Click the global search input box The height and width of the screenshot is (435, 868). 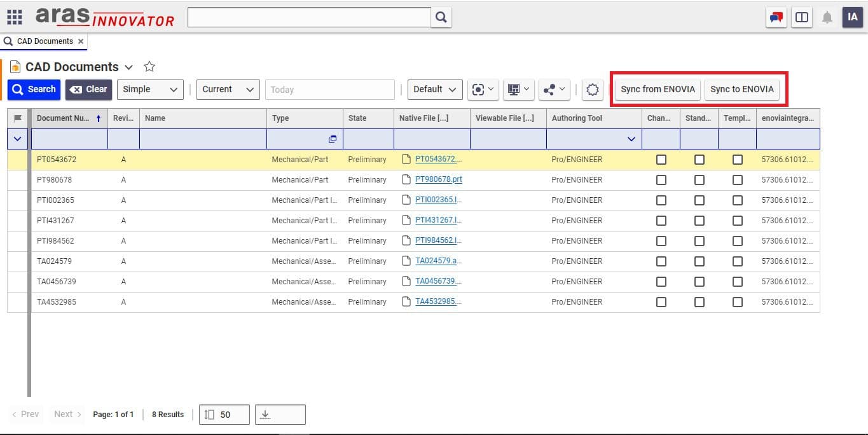pyautogui.click(x=309, y=17)
